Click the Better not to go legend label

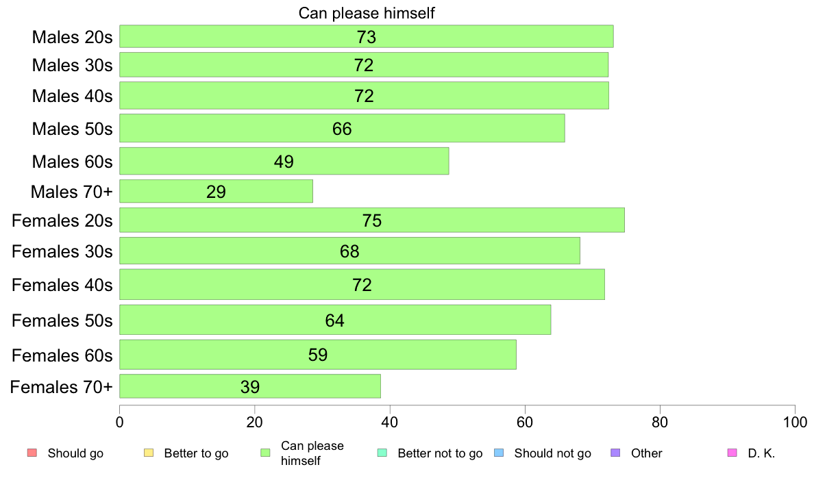[440, 453]
